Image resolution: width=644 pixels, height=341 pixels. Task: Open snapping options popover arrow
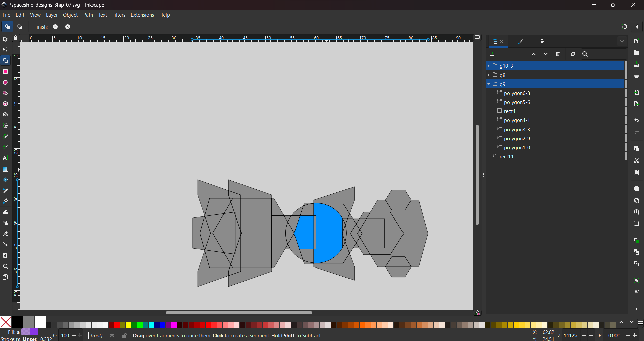637,27
